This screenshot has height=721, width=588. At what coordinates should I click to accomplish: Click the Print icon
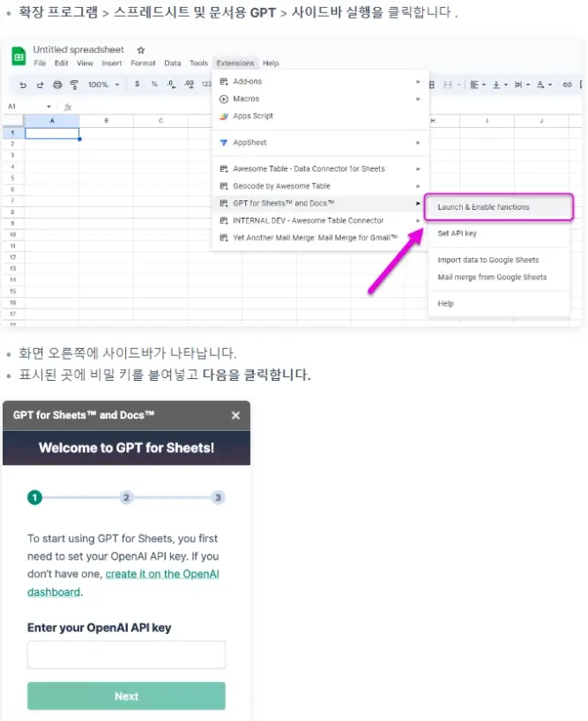pos(57,85)
